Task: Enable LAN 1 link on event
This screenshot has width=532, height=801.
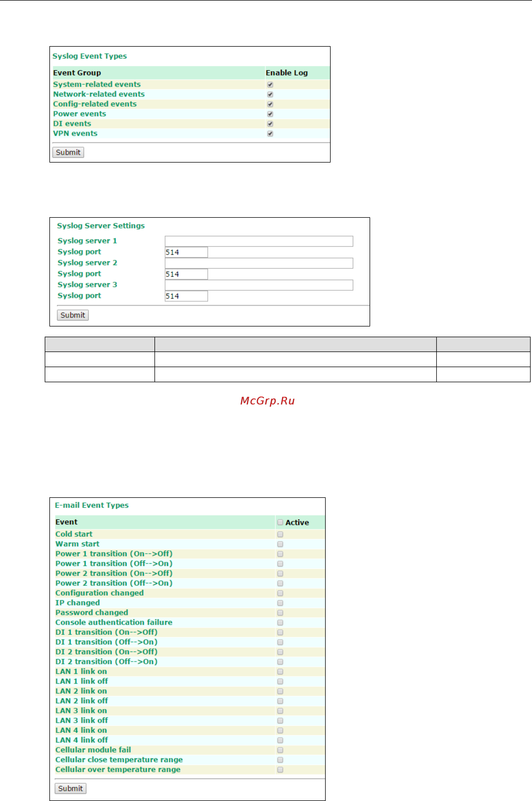Action: coord(280,672)
